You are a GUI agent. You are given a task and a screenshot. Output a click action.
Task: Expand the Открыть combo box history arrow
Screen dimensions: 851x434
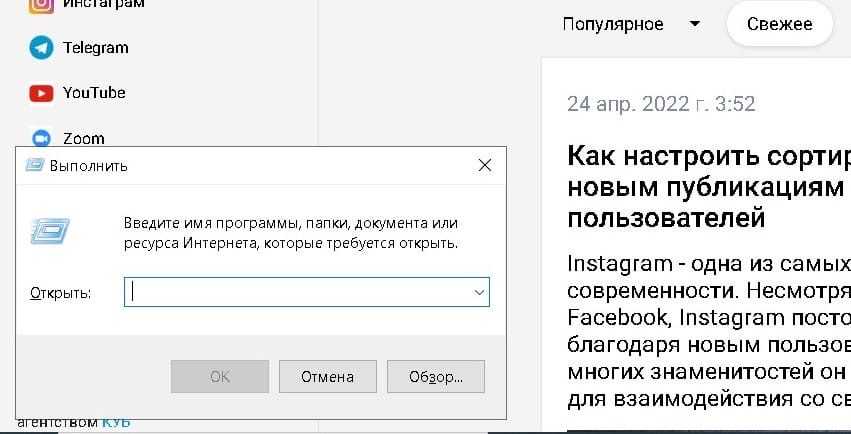pyautogui.click(x=479, y=292)
